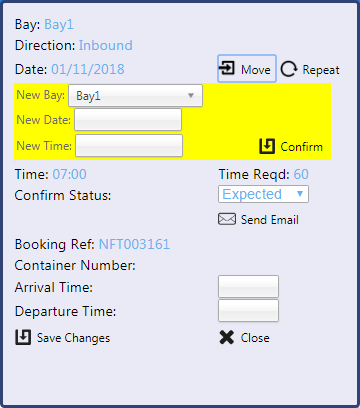The image size is (360, 408).
Task: Expand the Confirm Status Expected dropdown
Action: [263, 194]
